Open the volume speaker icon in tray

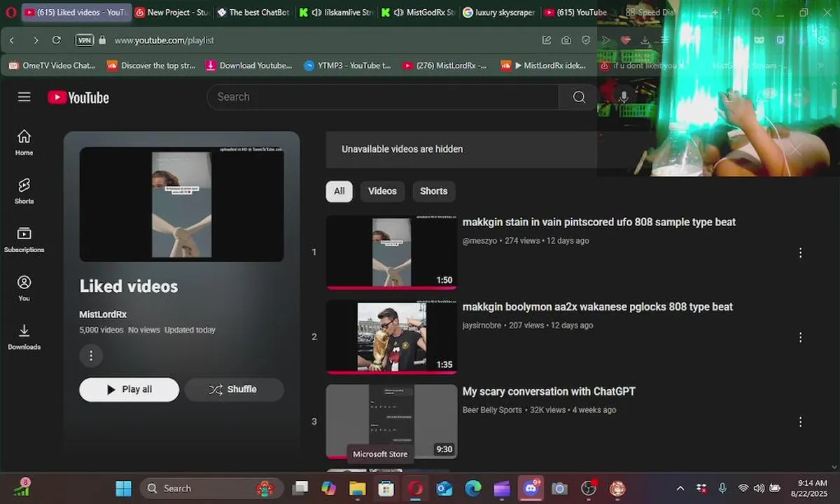(759, 489)
